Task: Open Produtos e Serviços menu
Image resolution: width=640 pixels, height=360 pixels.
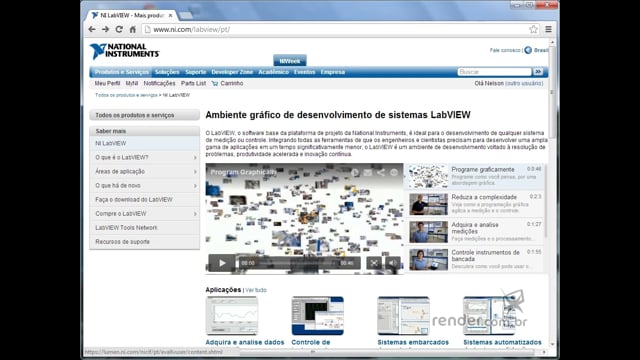Action: click(122, 72)
